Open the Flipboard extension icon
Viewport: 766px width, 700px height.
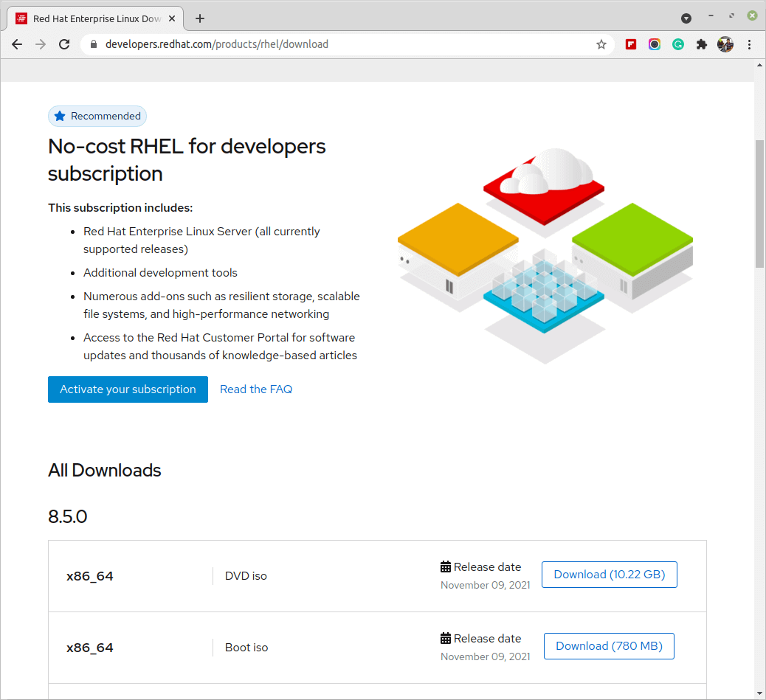click(631, 44)
